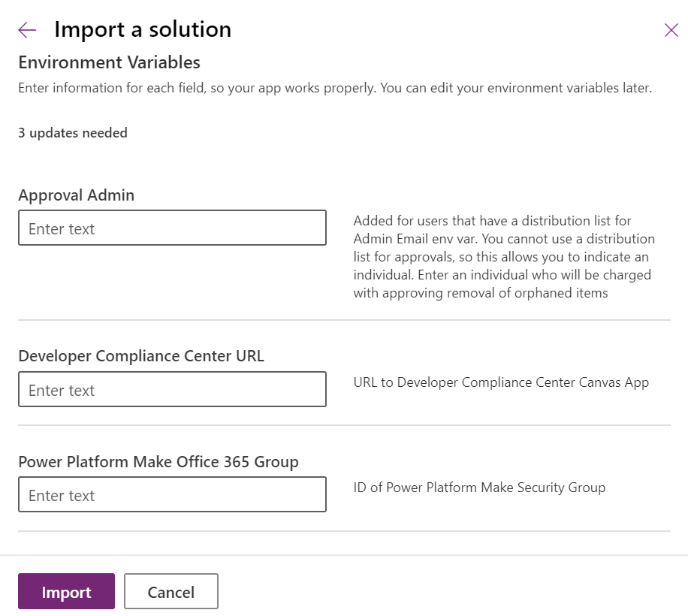Click the Power Platform Make Office 365 Group label

[x=158, y=460]
